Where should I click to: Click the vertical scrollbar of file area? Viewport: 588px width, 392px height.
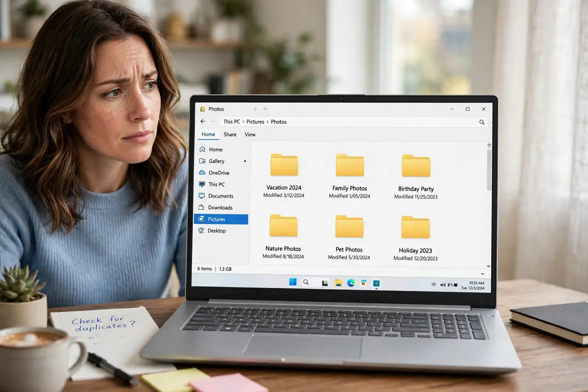click(489, 170)
